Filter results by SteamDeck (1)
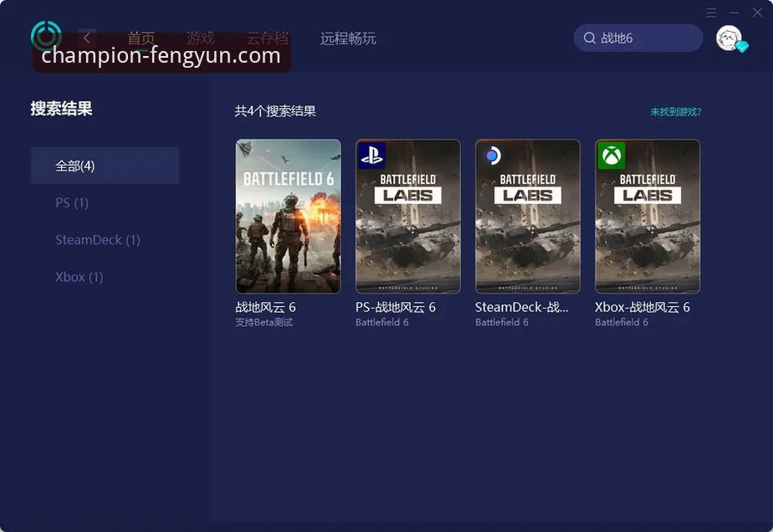This screenshot has height=532, width=773. 97,240
